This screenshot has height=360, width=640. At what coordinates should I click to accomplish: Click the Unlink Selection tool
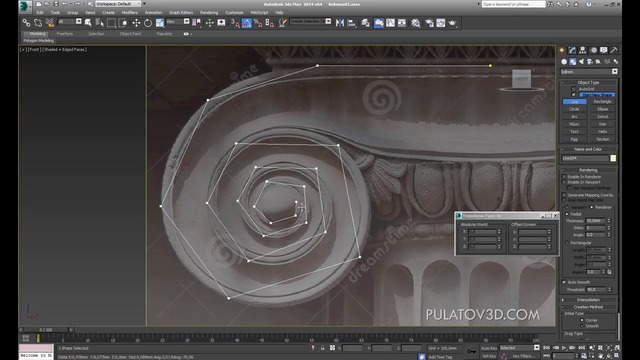pyautogui.click(x=38, y=23)
